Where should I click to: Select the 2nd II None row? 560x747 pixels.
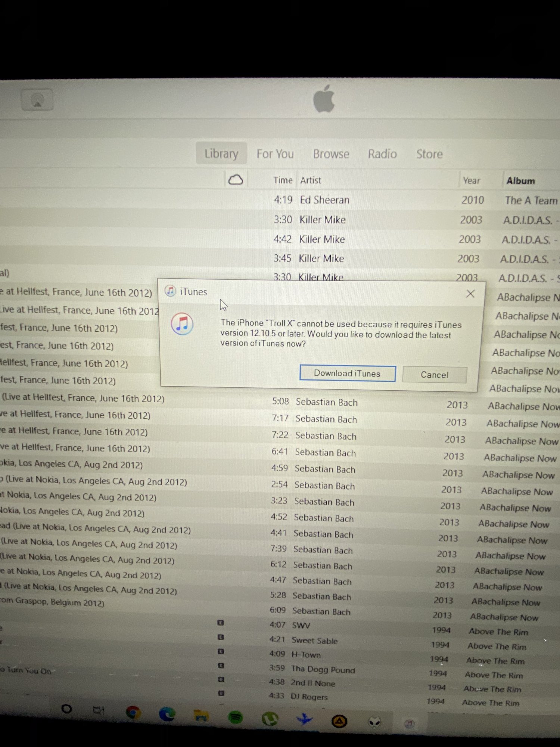point(280,683)
